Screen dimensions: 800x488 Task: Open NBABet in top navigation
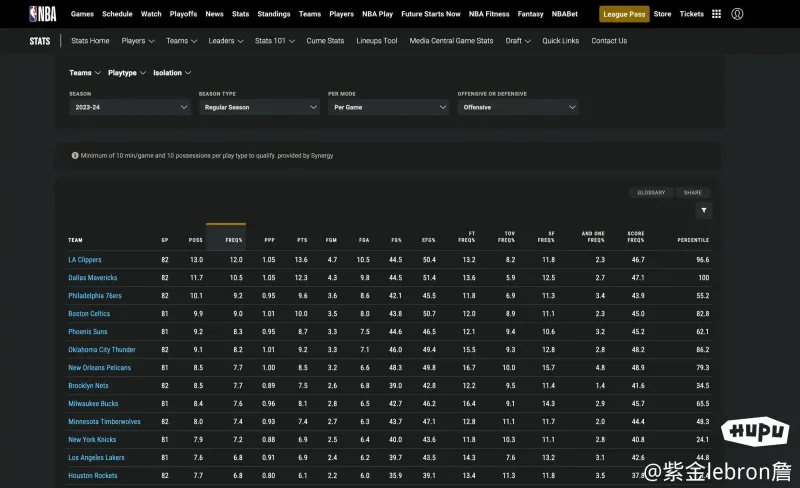pyautogui.click(x=565, y=14)
